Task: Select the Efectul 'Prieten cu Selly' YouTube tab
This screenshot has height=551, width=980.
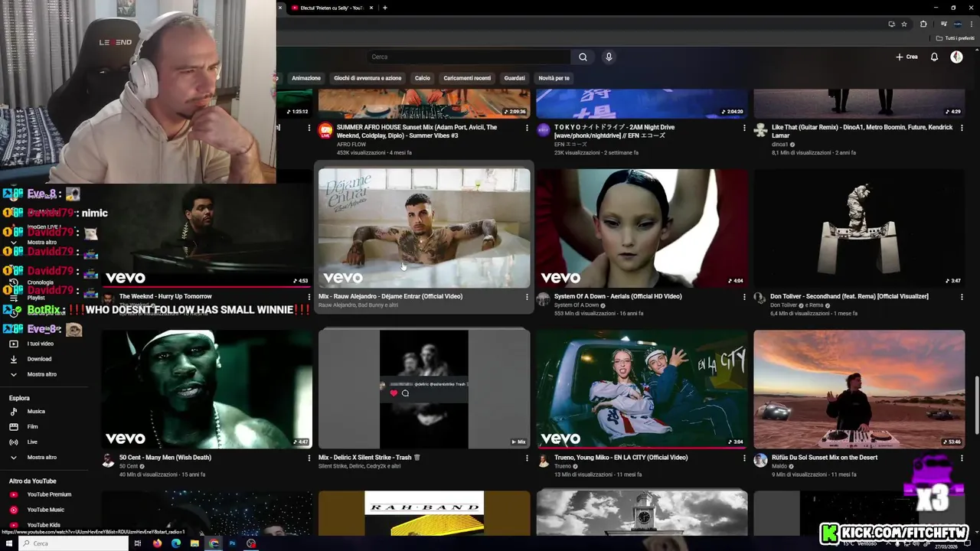Action: (x=327, y=8)
